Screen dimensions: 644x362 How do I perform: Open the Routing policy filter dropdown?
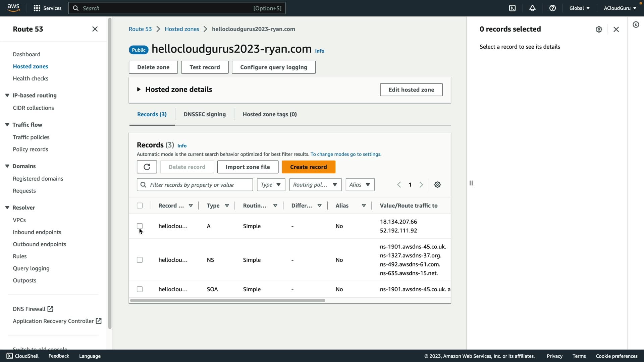[x=315, y=185]
